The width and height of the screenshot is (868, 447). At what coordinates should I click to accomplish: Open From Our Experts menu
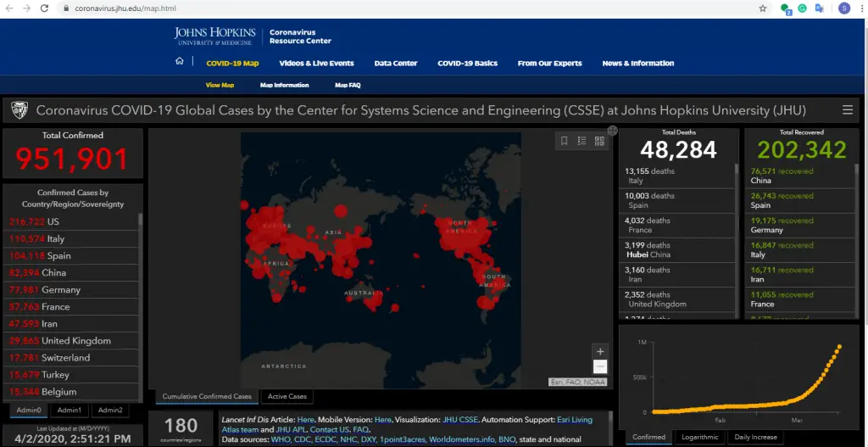click(x=549, y=63)
